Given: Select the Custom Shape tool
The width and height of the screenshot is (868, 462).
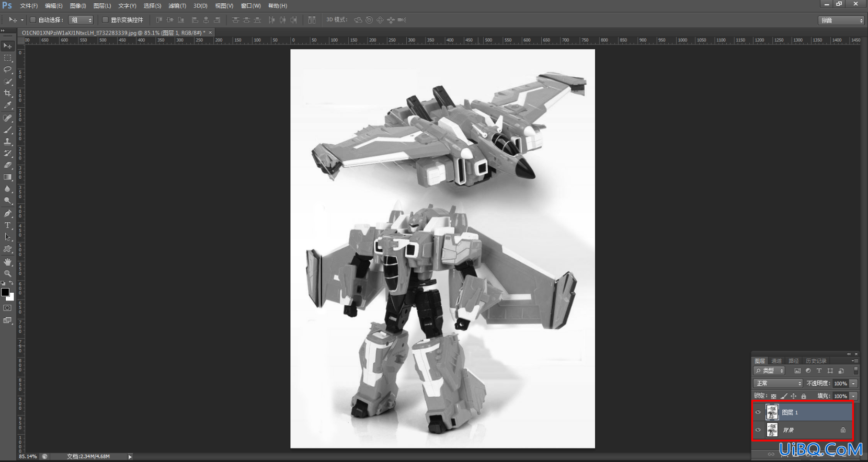Looking at the screenshot, I should 7,249.
